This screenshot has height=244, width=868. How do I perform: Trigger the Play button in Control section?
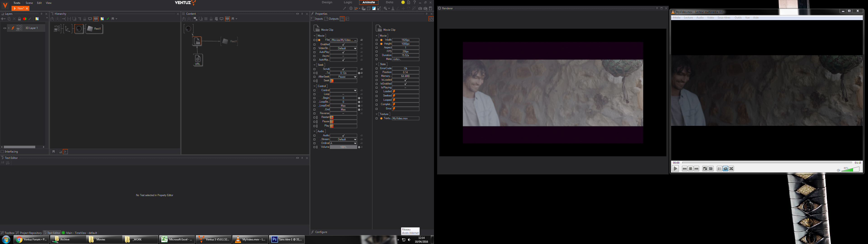click(332, 126)
